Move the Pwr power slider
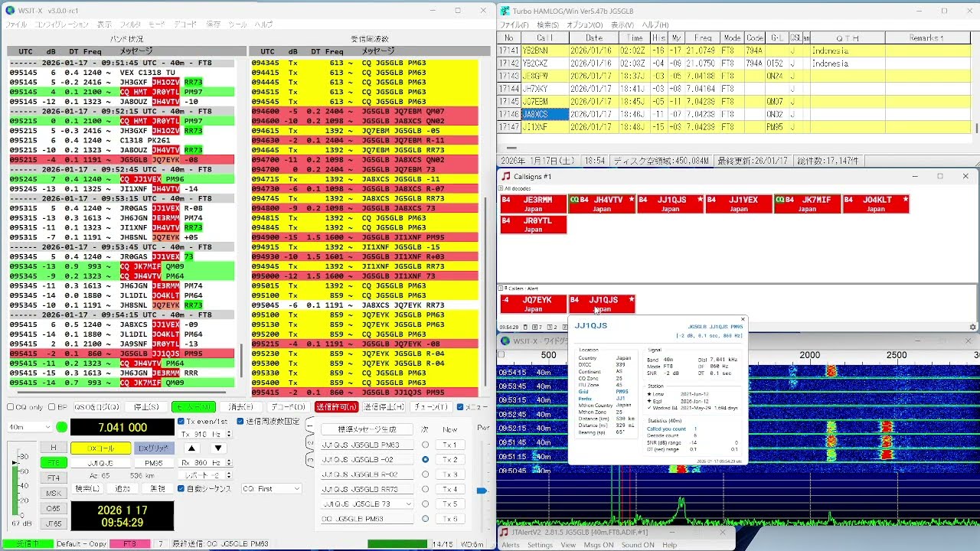Image resolution: width=980 pixels, height=551 pixels. click(482, 490)
